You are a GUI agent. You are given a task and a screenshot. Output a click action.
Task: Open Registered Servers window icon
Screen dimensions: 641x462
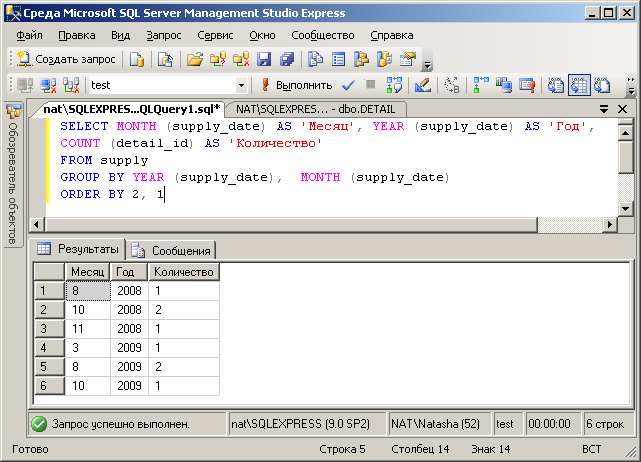315,59
